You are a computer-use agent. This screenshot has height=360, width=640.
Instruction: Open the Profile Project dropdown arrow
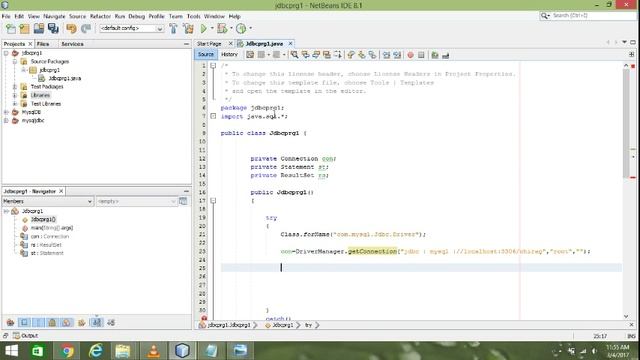[250, 28]
